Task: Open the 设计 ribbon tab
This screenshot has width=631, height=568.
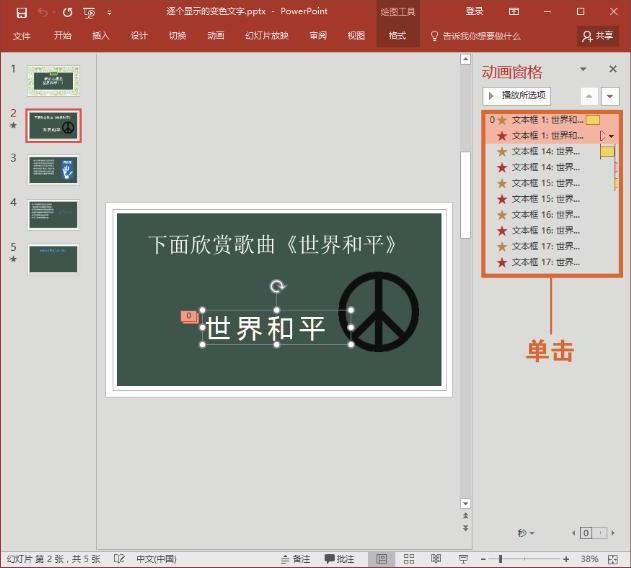Action: (x=139, y=35)
